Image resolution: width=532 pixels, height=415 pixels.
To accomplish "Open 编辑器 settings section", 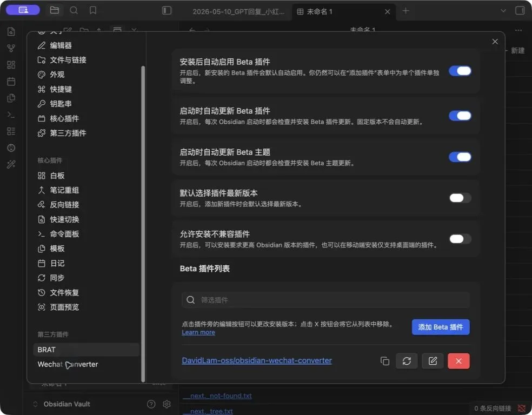I will coord(54,45).
